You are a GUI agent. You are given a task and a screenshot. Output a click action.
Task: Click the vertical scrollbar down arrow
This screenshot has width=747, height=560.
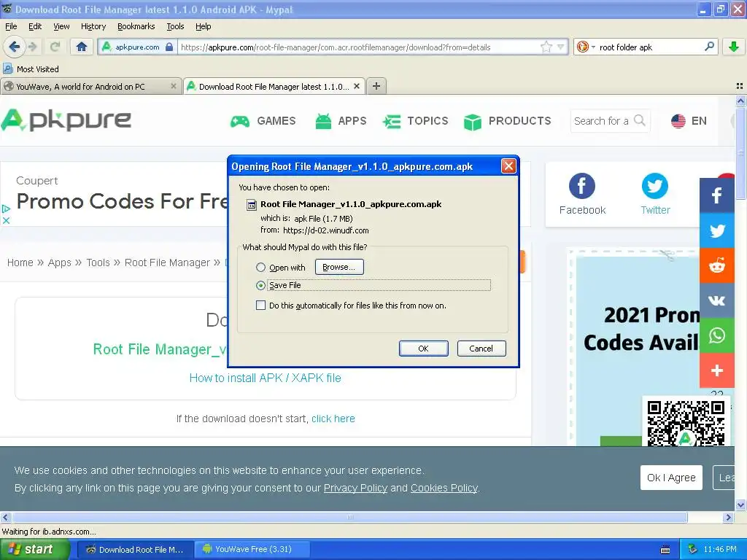(740, 505)
